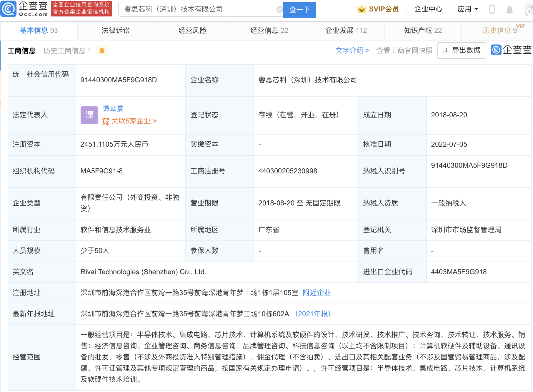Switch to the 历史信息 VIP tab

[x=500, y=31]
